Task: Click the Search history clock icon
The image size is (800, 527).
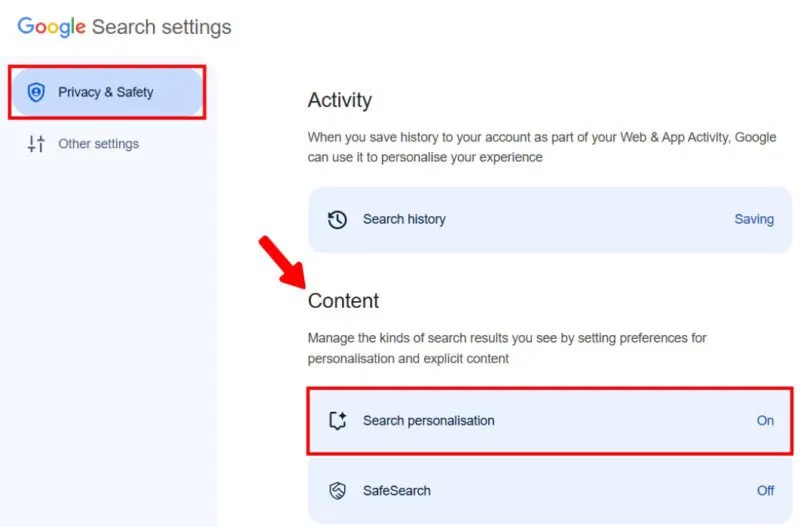Action: click(x=338, y=219)
